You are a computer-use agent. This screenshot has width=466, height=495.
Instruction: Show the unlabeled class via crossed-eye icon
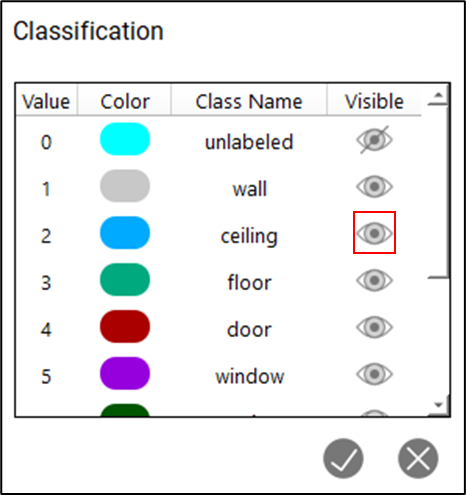point(374,140)
